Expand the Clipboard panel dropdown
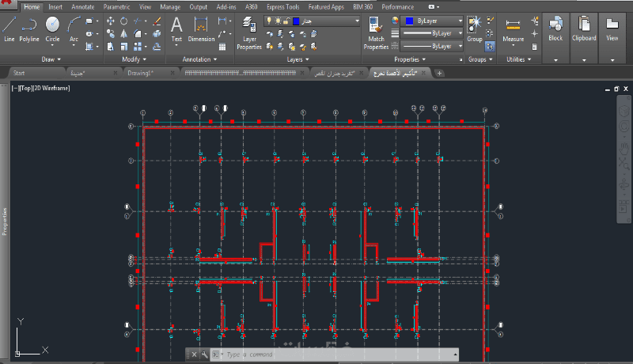This screenshot has width=633, height=364. [x=584, y=60]
